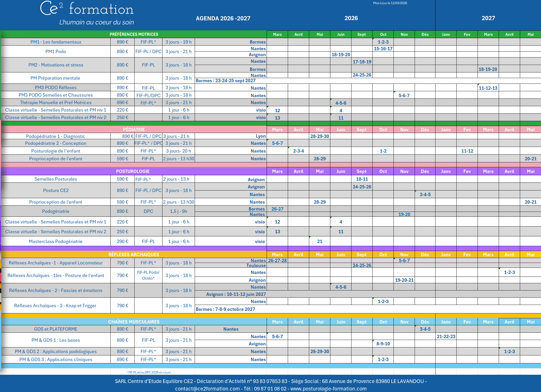Select the Masterclass Podogériatrie row

(55, 241)
